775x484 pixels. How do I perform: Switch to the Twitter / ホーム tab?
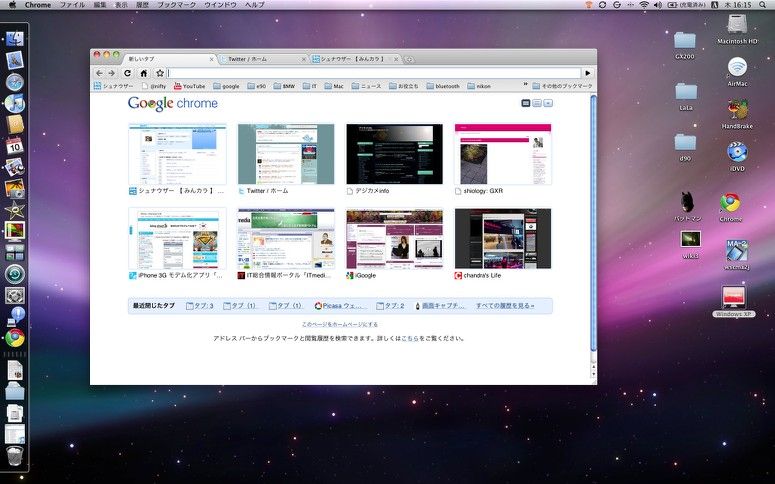(263, 59)
